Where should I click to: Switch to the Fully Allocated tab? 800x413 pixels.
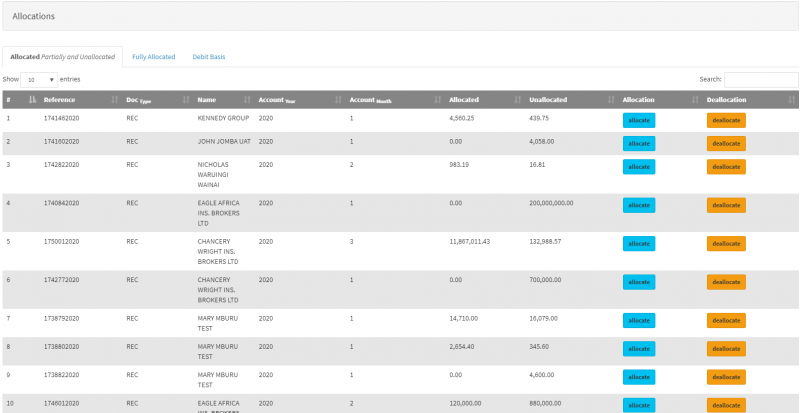coord(154,57)
